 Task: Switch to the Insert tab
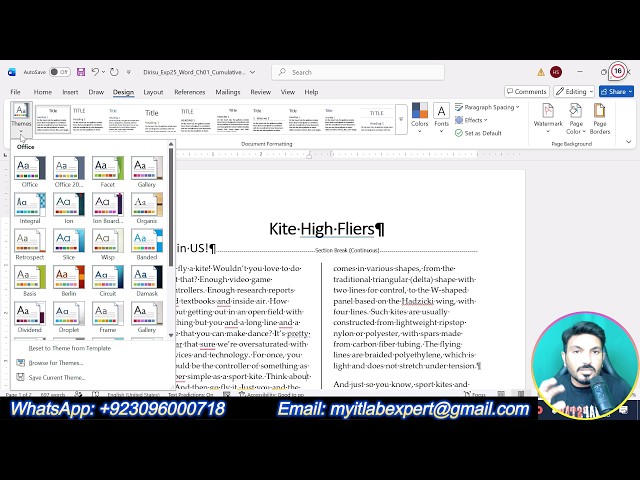[70, 92]
